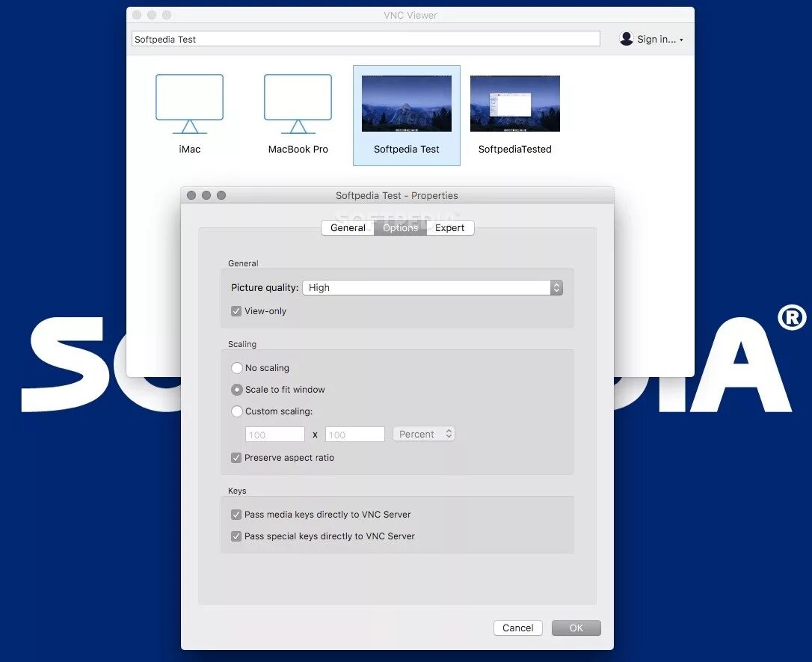Minimize the Softpedia Test Properties dialog
Screen dimensions: 812x662
[206, 195]
